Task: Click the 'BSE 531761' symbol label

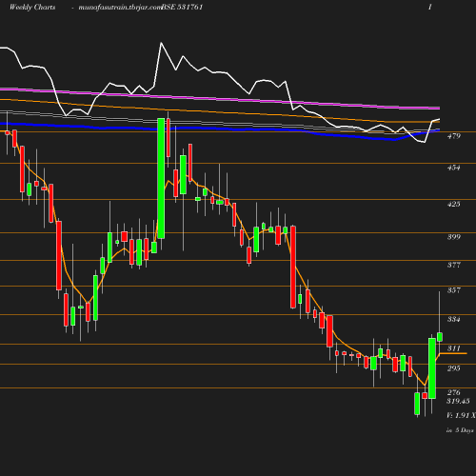Action: tap(182, 7)
